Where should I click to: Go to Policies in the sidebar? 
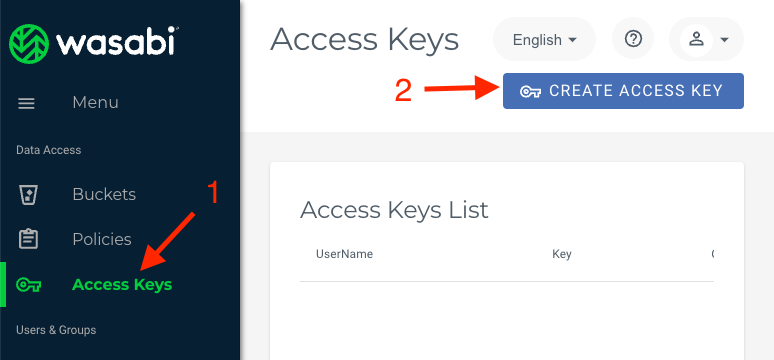coord(102,239)
